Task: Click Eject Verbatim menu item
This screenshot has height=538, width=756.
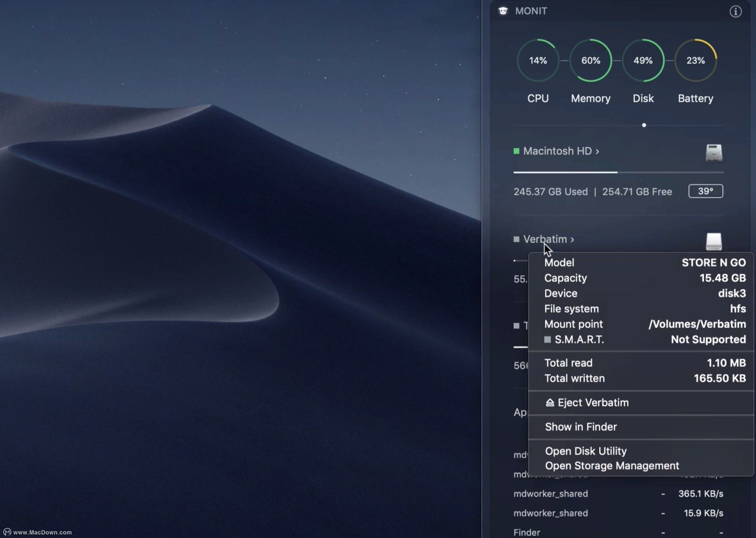Action: click(593, 402)
